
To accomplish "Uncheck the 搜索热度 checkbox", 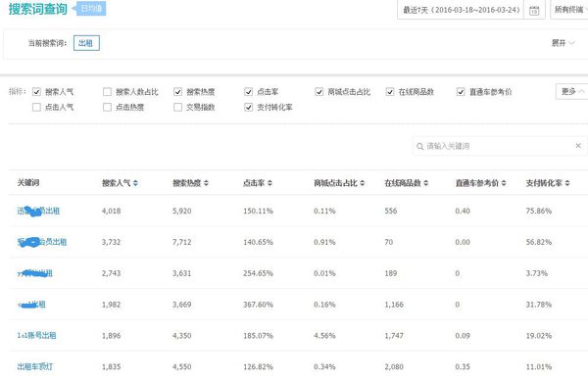I will pos(177,92).
